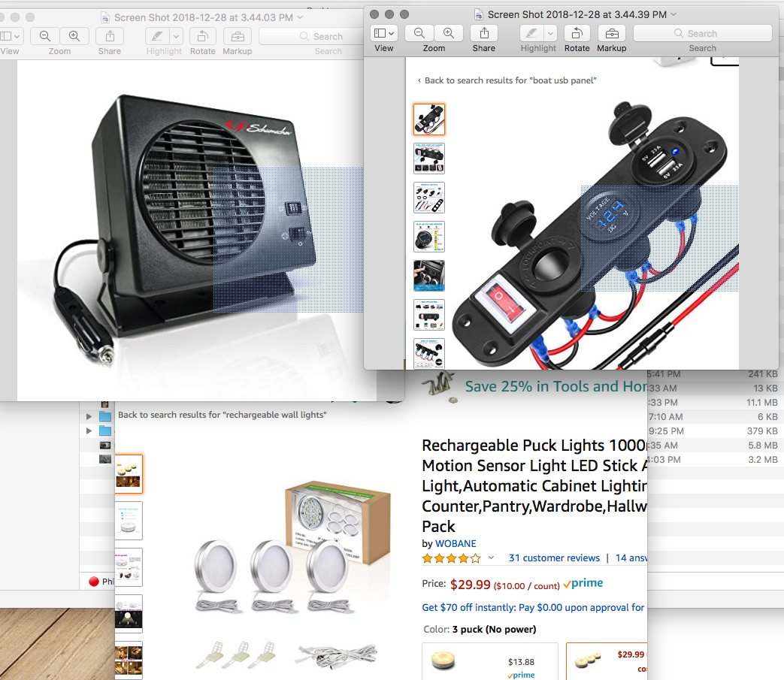Open Share menu in 3.44.03 PM window
The width and height of the screenshot is (784, 680).
pos(110,37)
